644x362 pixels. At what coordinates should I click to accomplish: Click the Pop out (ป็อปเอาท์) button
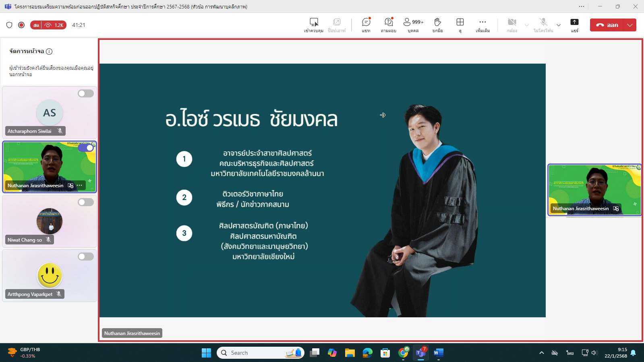click(x=337, y=25)
